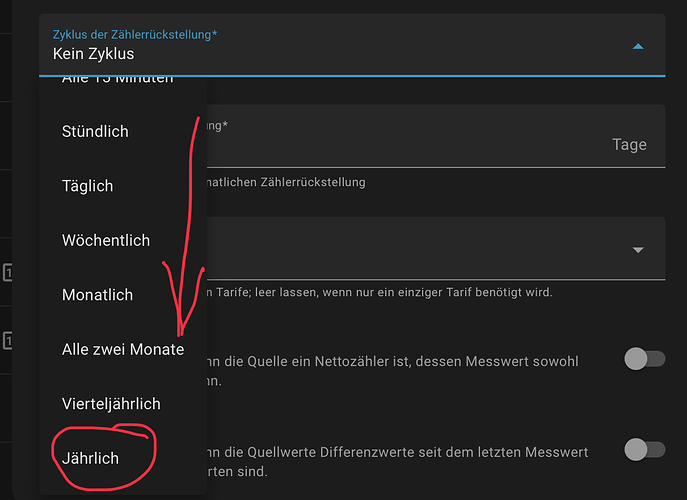687x500 pixels.
Task: Open the tariffs combo box field
Action: click(x=420, y=250)
